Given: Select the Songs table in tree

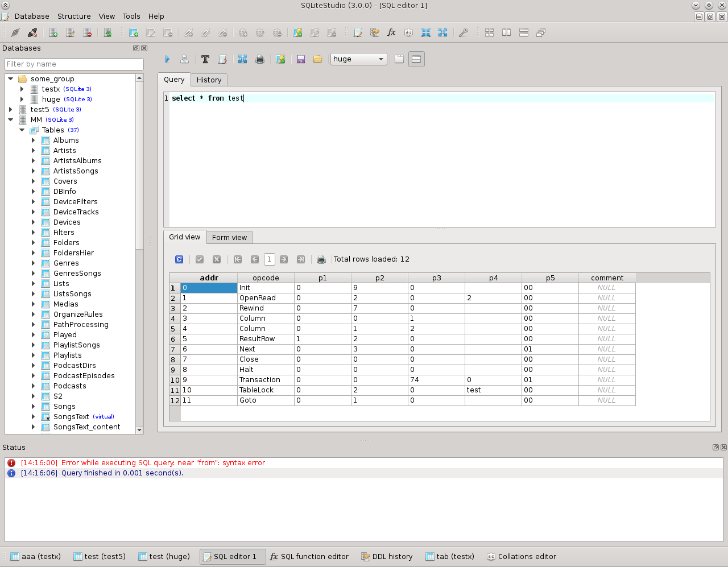Looking at the screenshot, I should (64, 407).
